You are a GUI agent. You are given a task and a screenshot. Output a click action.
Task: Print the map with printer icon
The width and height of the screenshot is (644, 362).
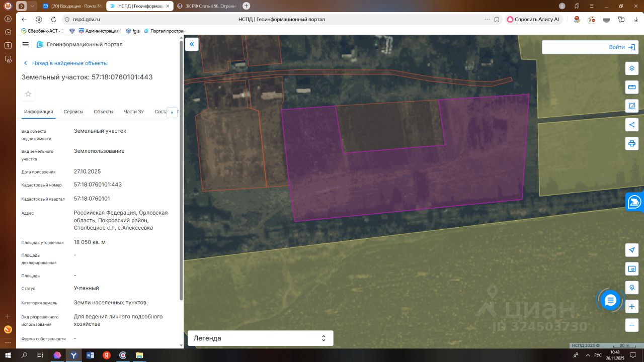click(632, 143)
